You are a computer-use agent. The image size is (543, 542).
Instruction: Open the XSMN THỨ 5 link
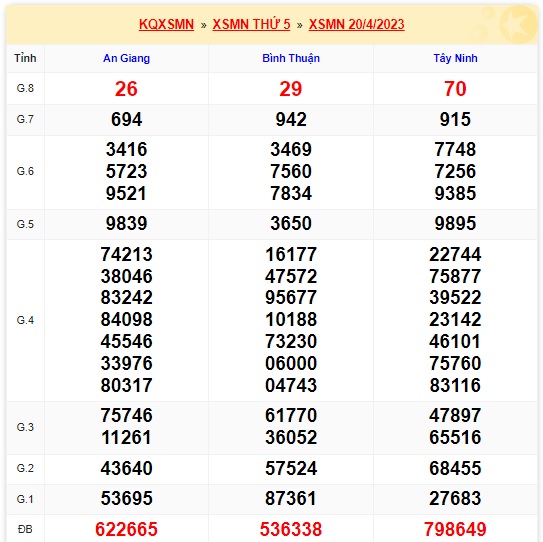pos(251,25)
